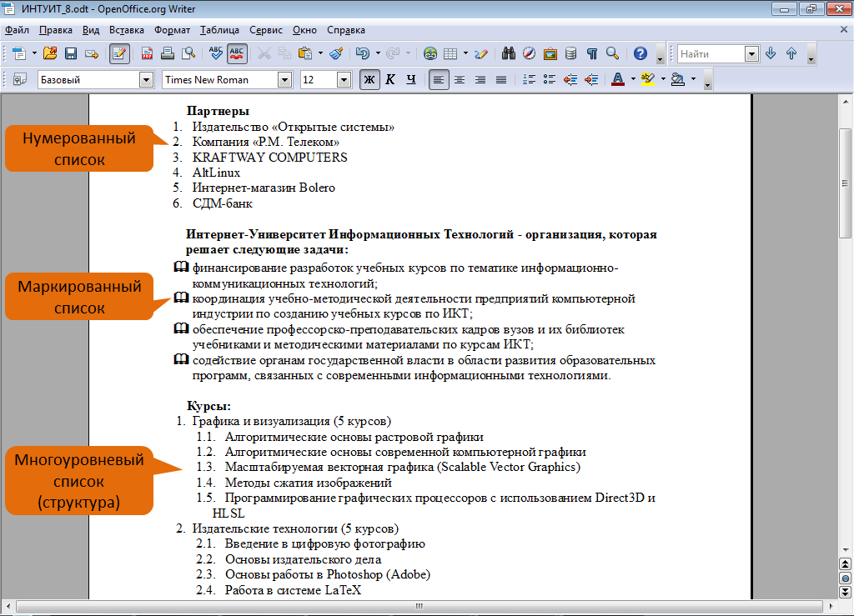Center the text horizontally

(x=460, y=79)
